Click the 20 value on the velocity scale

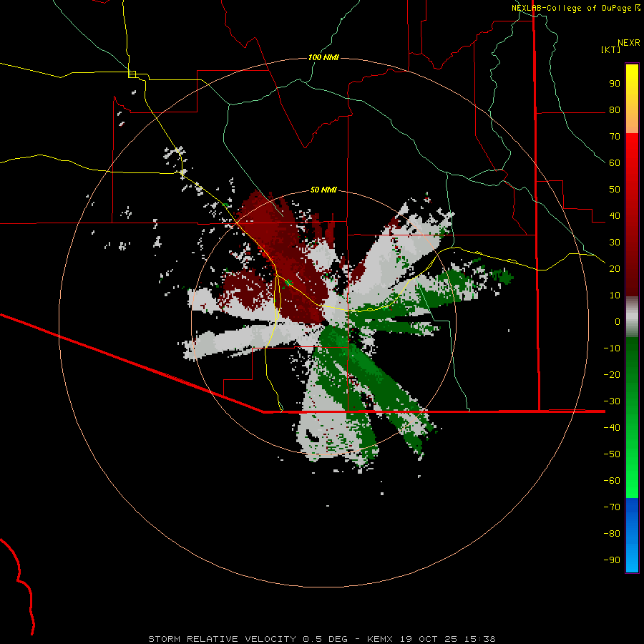(615, 269)
